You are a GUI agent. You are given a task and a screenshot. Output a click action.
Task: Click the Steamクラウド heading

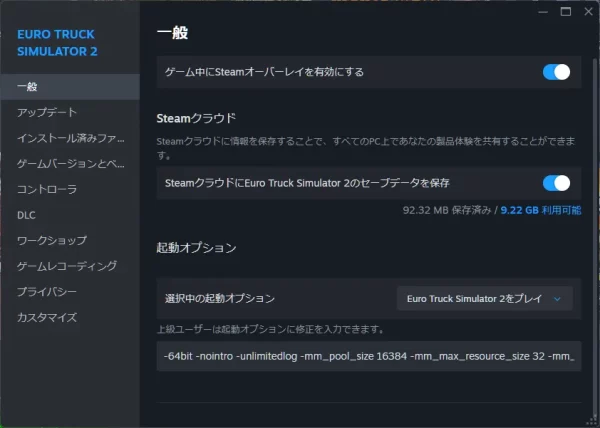point(196,118)
